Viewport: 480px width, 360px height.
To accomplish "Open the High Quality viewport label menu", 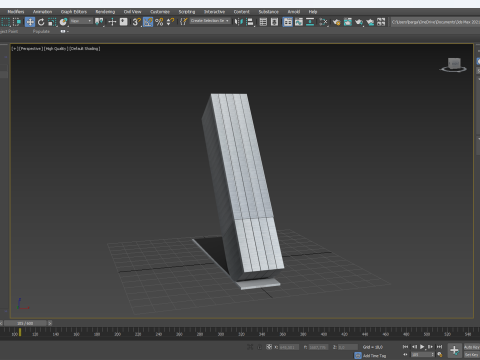I will (56, 49).
